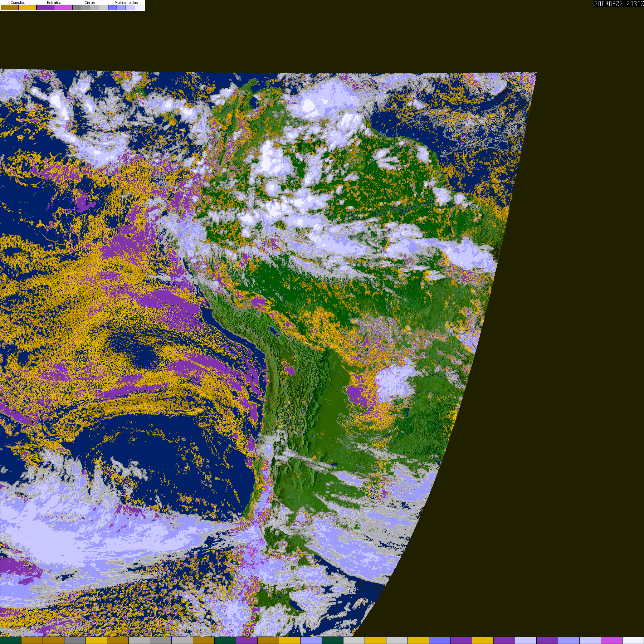The image size is (644, 644).
Task: Click the Estratos legend label
Action: (x=54, y=3)
